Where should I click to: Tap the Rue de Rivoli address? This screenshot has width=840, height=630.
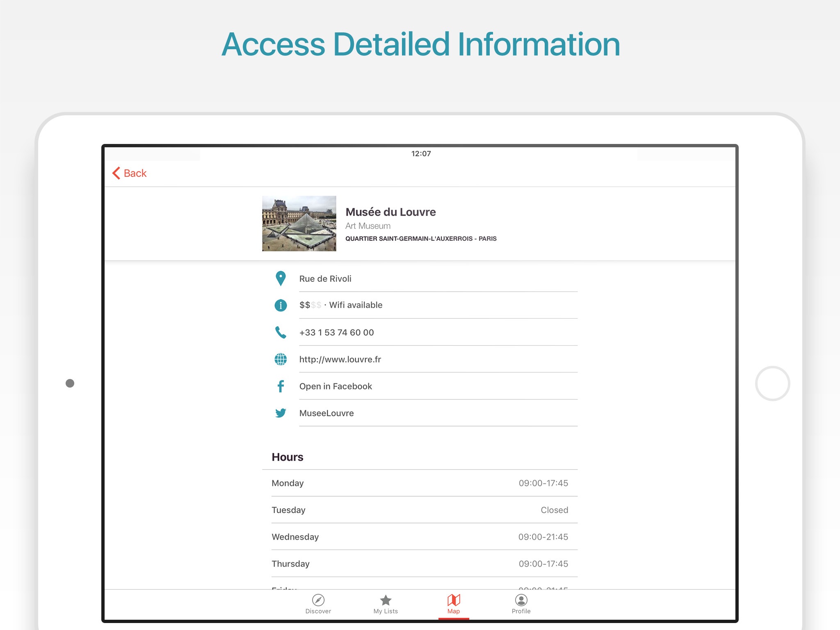(325, 278)
